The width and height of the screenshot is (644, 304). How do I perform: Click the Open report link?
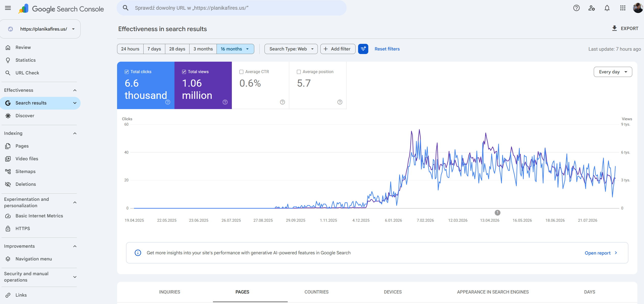click(601, 253)
